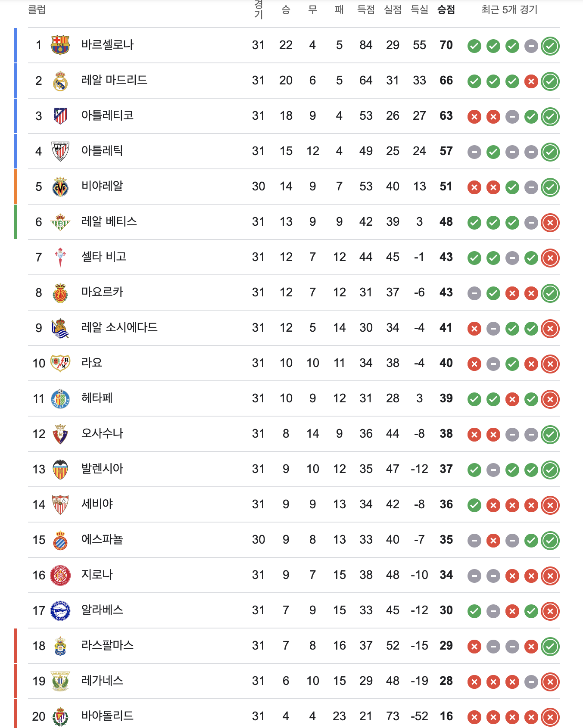Viewport: 583px width, 728px height.
Task: Select Las Palmas's latest match win icon
Action: tap(550, 646)
